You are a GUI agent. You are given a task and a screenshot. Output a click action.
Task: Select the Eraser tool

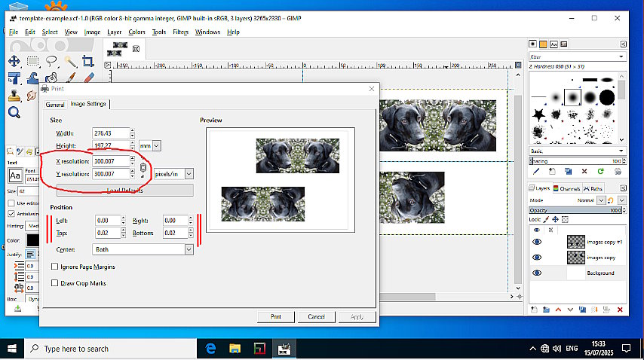tap(88, 78)
